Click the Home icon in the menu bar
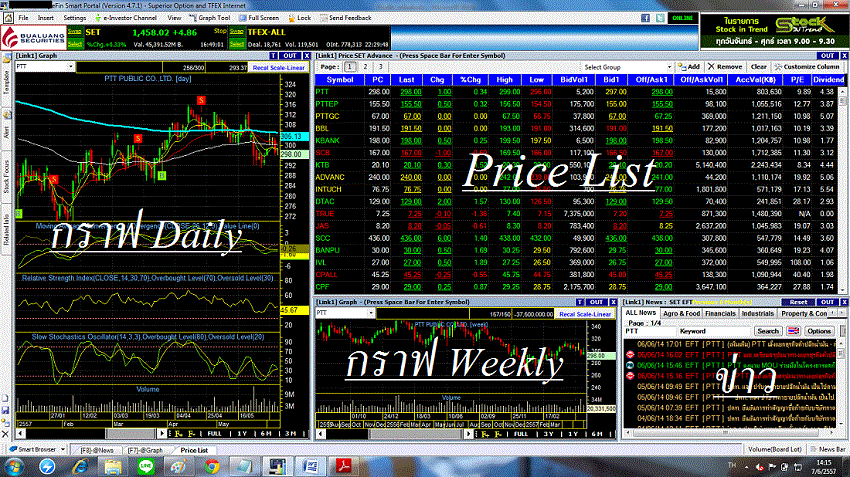The width and height of the screenshot is (850, 477). pos(8,18)
